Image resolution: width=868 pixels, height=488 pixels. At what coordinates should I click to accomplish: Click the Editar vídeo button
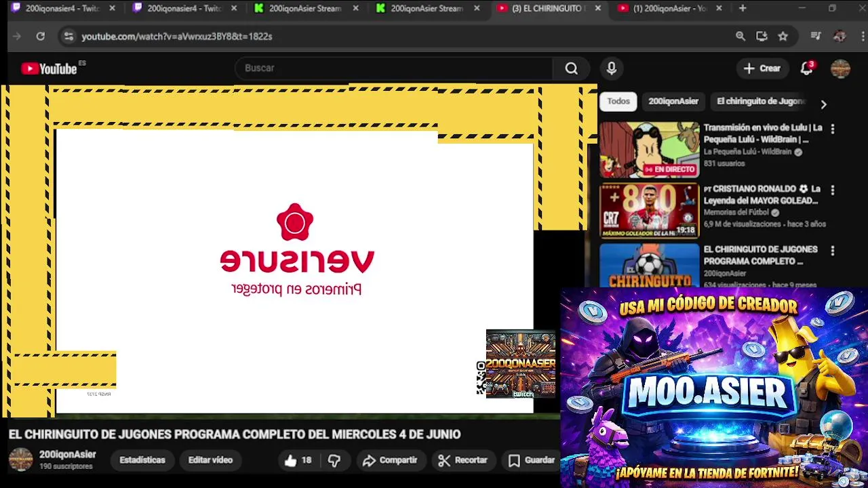tap(210, 460)
